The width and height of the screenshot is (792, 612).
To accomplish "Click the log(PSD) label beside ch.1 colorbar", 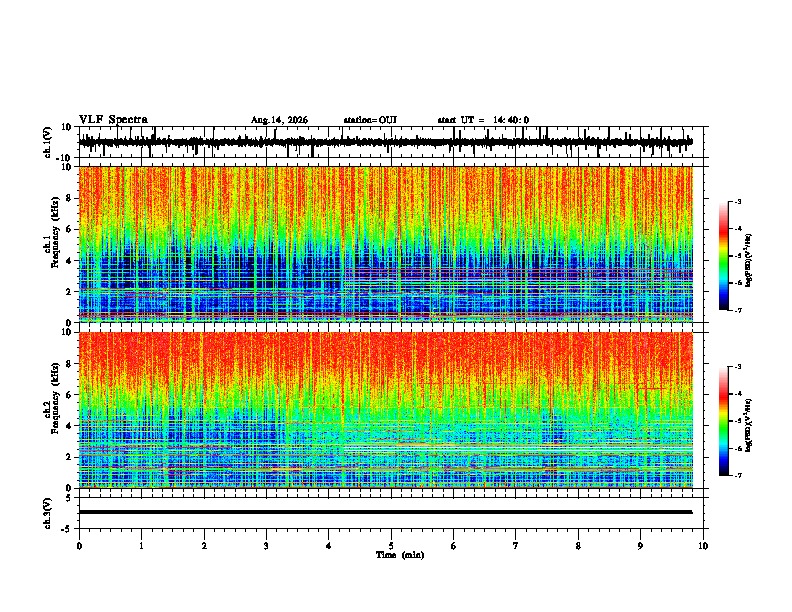I will tap(749, 261).
